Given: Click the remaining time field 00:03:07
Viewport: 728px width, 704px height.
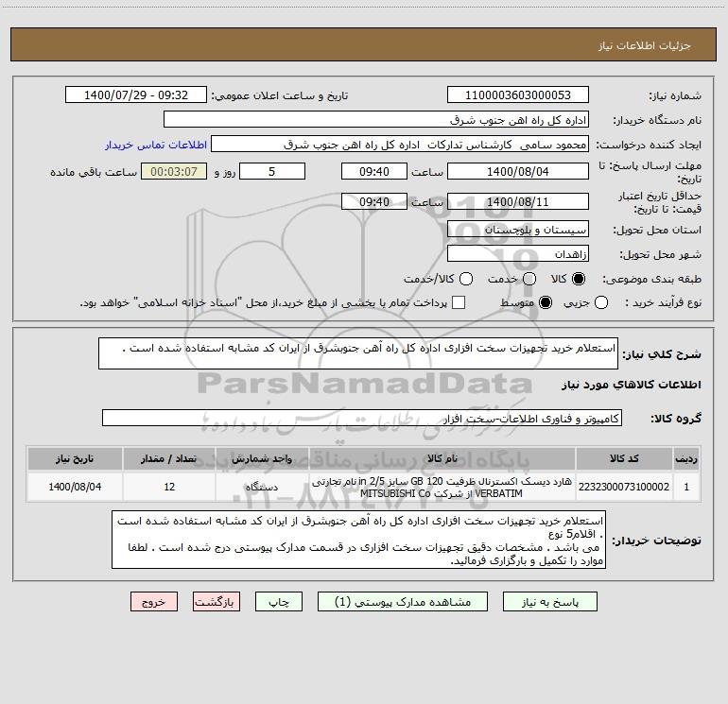Looking at the screenshot, I should coord(174,171).
